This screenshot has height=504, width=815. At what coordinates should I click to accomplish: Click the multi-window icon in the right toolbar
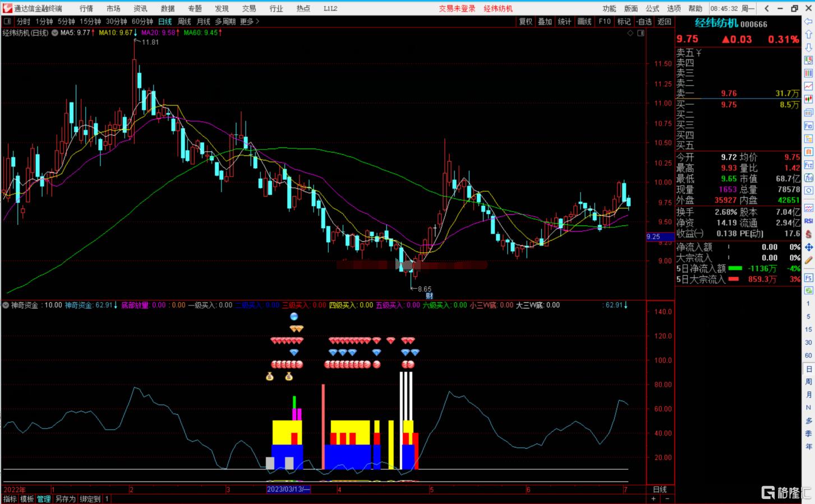click(808, 113)
